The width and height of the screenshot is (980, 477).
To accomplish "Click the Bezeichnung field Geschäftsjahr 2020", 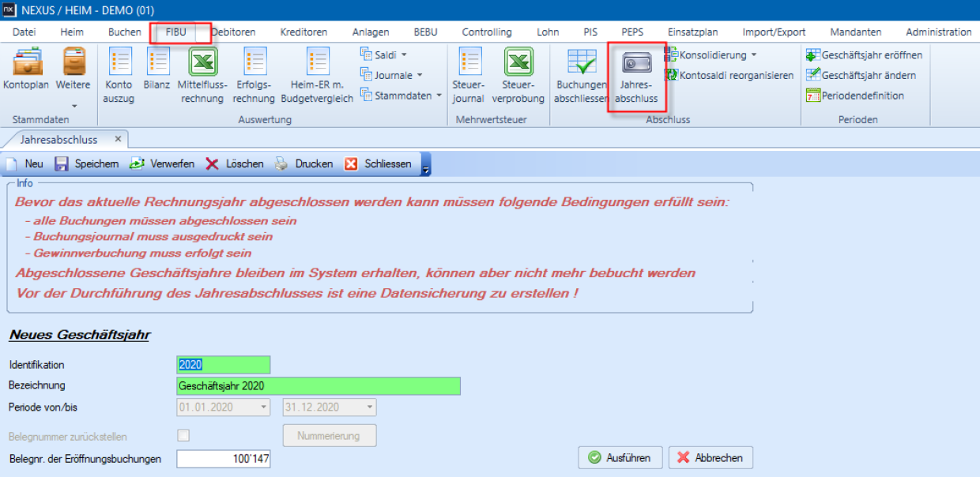I will [318, 386].
